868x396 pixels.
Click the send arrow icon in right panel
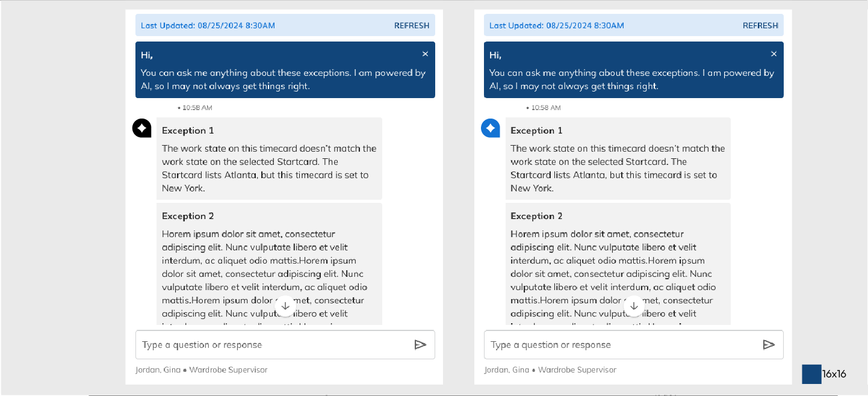(x=769, y=345)
